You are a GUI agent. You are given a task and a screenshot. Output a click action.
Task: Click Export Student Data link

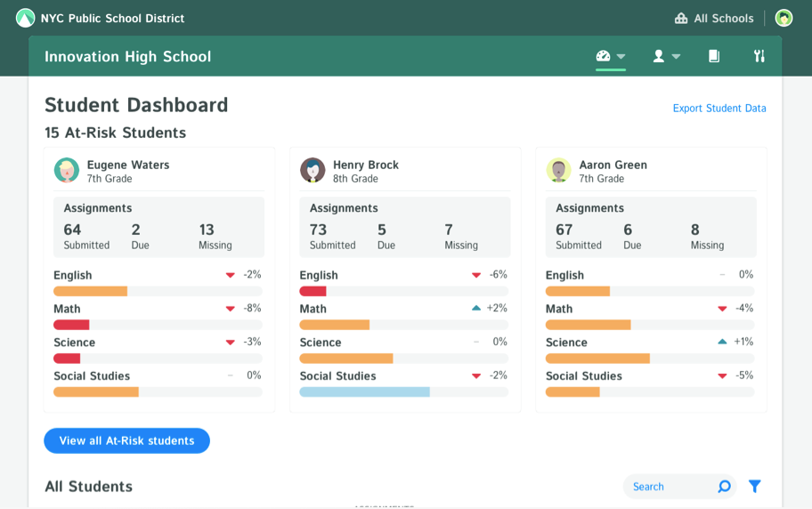tap(719, 109)
